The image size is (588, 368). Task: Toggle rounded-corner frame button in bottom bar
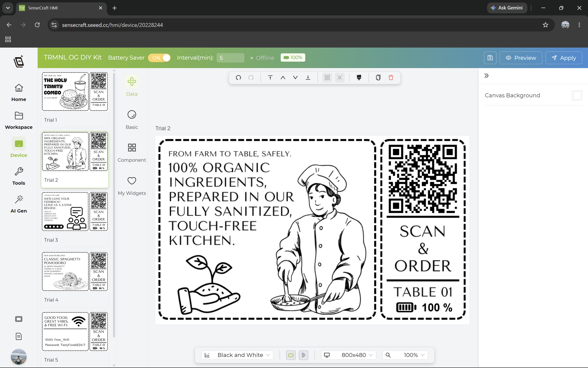click(291, 355)
